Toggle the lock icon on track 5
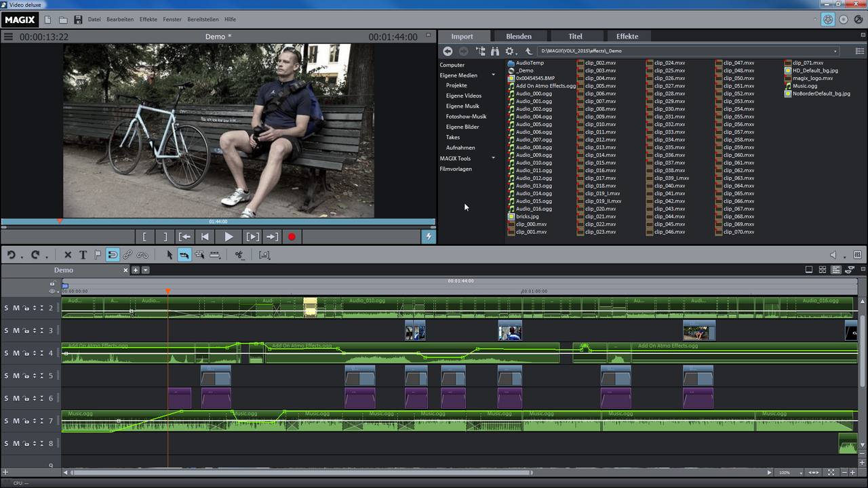 coord(25,376)
